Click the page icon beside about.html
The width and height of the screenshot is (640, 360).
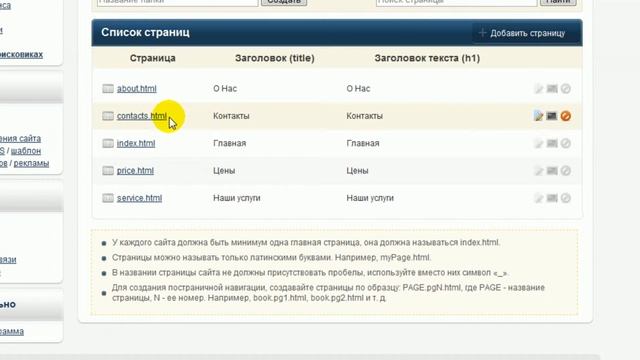pyautogui.click(x=108, y=89)
